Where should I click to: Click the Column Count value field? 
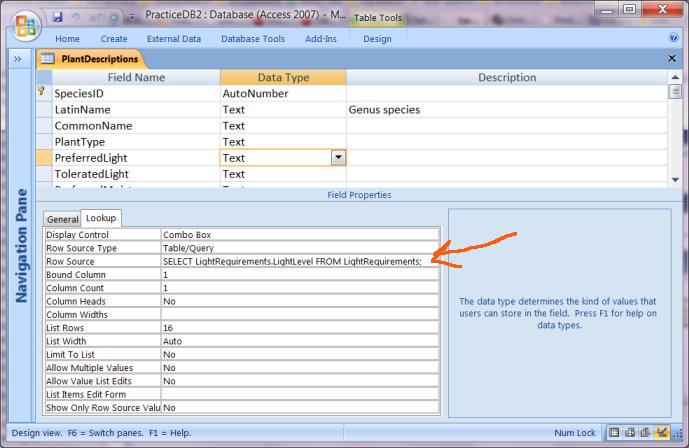point(300,288)
